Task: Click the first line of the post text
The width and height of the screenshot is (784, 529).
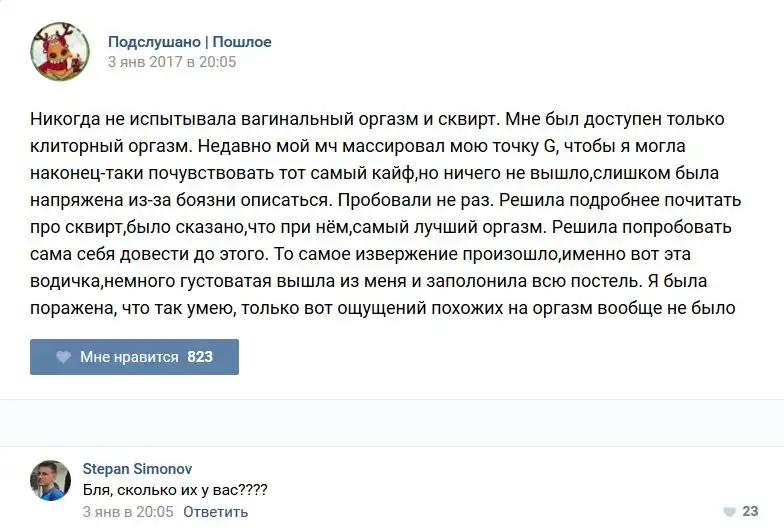Action: tap(376, 119)
